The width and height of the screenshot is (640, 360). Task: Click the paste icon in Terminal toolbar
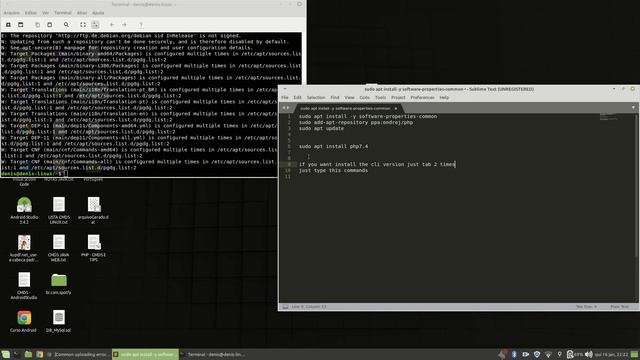click(x=49, y=25)
